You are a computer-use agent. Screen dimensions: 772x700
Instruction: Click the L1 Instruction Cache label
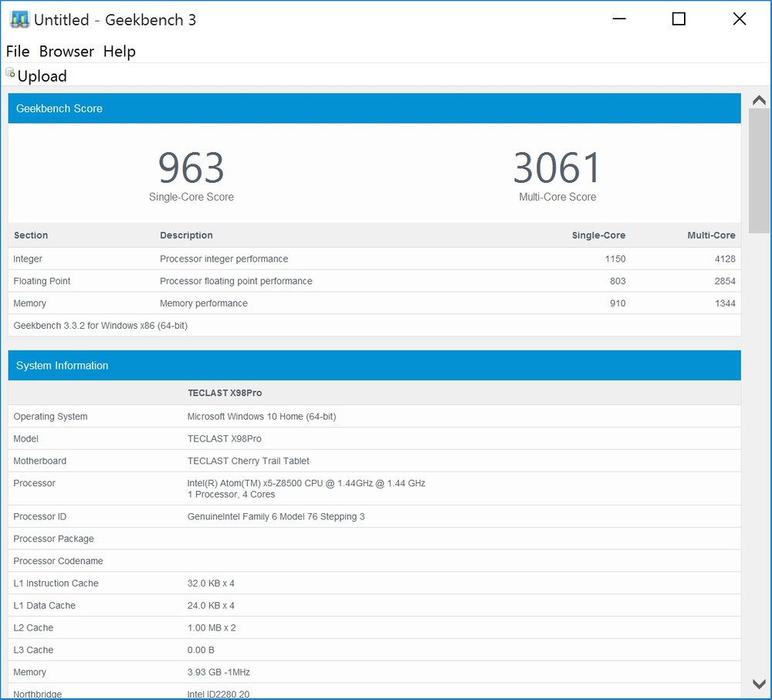pyautogui.click(x=56, y=583)
